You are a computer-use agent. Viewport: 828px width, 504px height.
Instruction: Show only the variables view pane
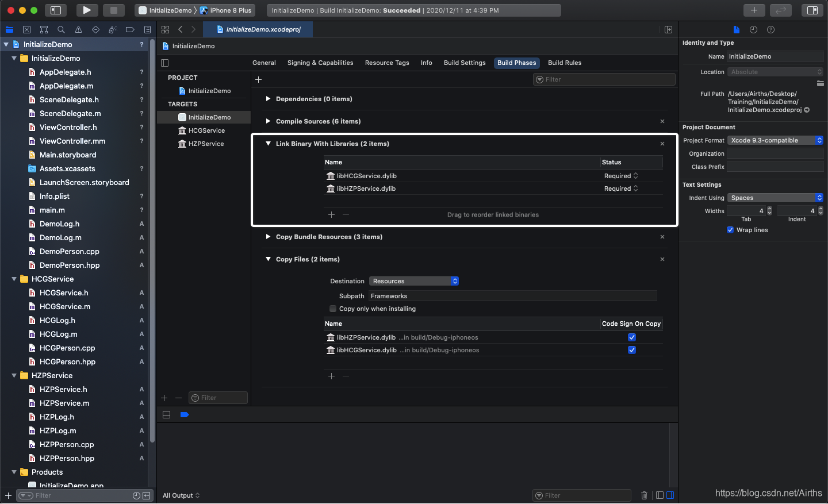coord(660,495)
